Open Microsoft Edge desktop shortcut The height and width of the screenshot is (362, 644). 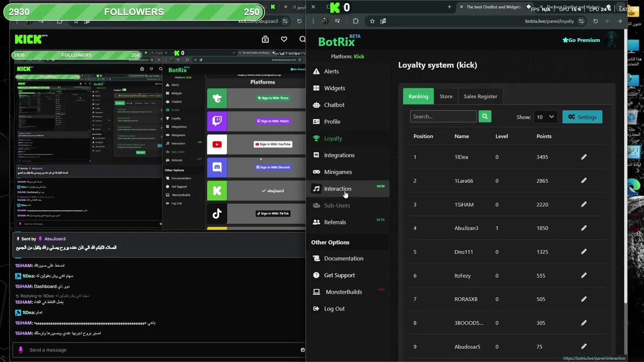tap(634, 191)
